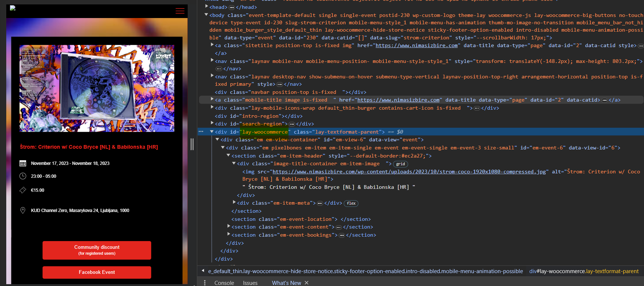Close the What's New drawer tab
The width and height of the screenshot is (644, 286).
pos(307,283)
